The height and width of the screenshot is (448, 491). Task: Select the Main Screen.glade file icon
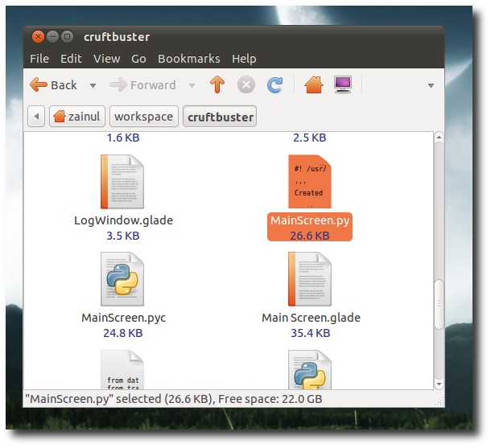pos(310,279)
